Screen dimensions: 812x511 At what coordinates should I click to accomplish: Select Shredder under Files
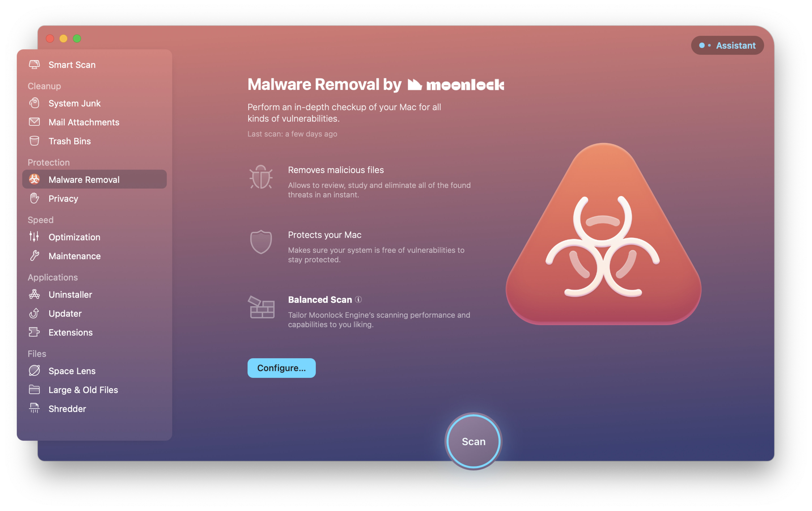click(x=94, y=408)
